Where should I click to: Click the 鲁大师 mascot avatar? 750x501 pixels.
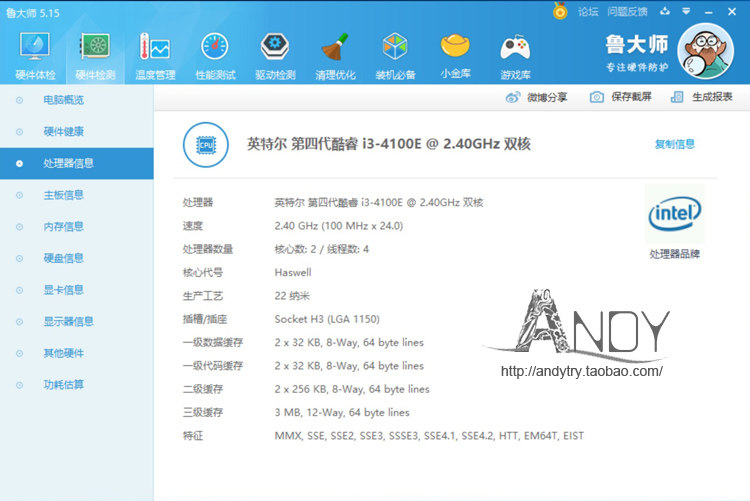[x=706, y=51]
